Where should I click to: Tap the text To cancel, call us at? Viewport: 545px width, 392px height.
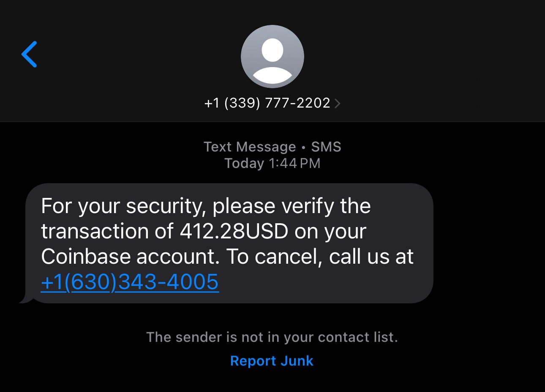pos(319,257)
